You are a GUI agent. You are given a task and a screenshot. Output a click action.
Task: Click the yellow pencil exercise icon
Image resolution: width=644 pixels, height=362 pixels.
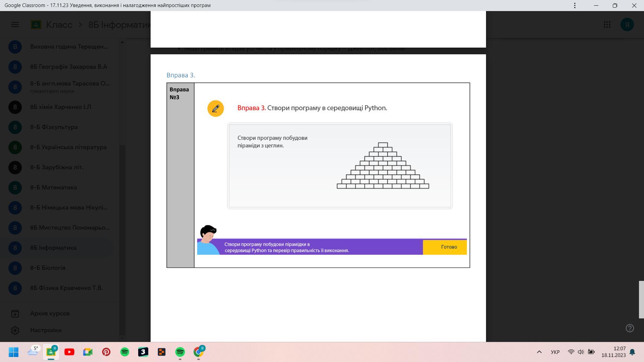(215, 108)
